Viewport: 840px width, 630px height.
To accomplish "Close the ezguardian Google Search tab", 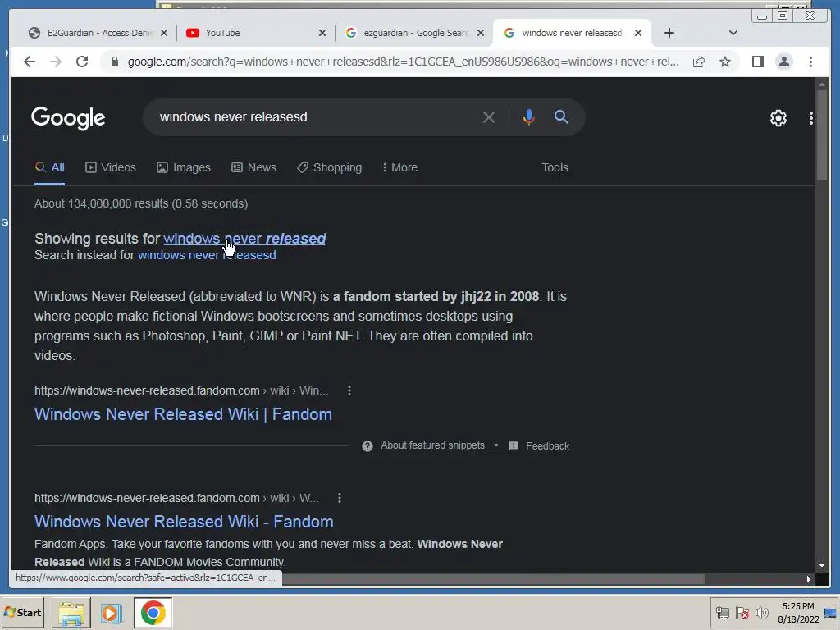I will [481, 33].
